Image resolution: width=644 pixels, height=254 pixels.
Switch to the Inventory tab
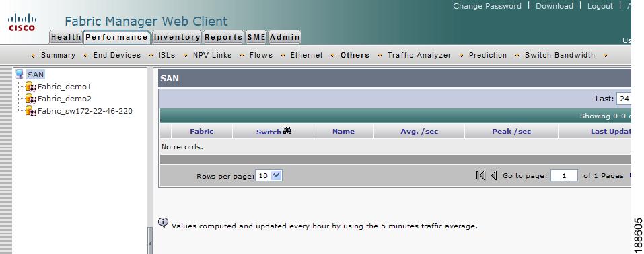click(177, 37)
